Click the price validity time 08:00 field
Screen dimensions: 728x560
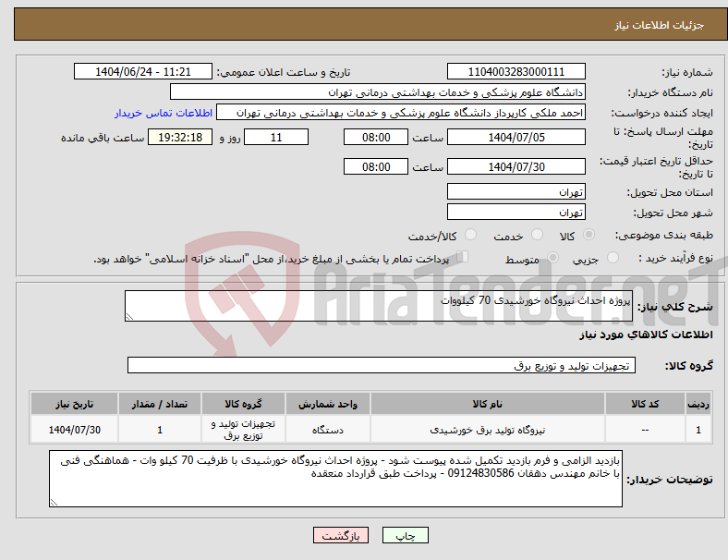(x=376, y=166)
